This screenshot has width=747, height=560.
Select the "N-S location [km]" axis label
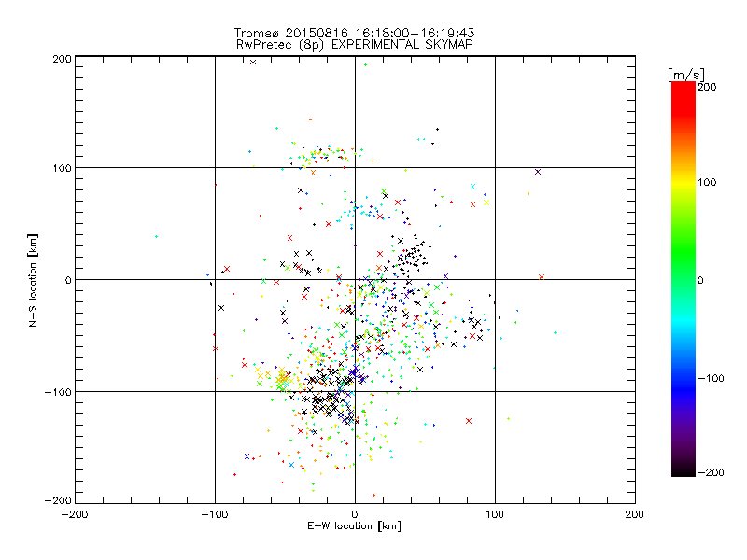coord(33,280)
